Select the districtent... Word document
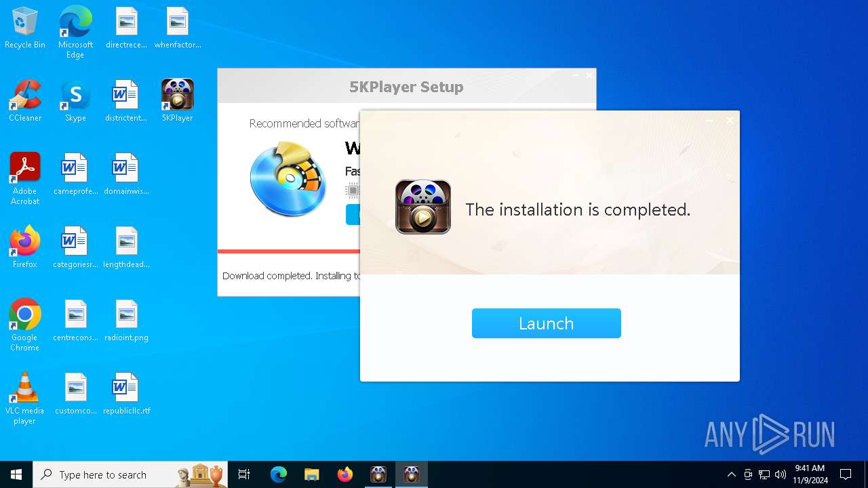868x488 pixels. point(126,101)
